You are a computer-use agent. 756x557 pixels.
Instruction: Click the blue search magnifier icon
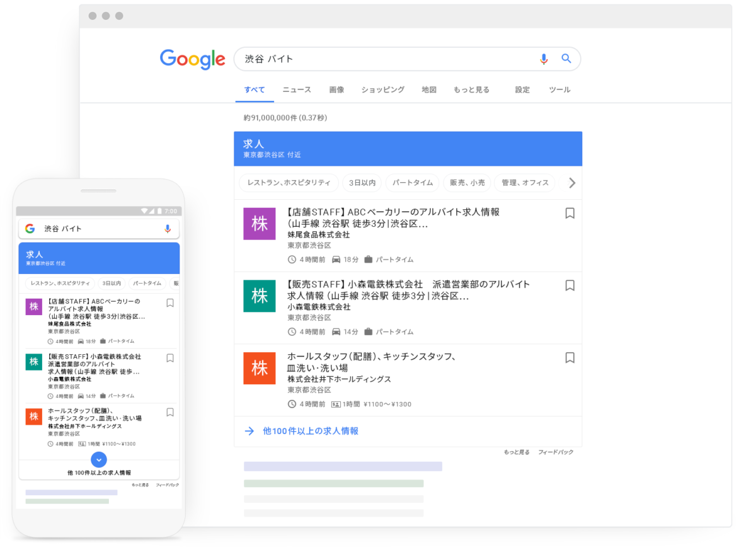pos(566,59)
